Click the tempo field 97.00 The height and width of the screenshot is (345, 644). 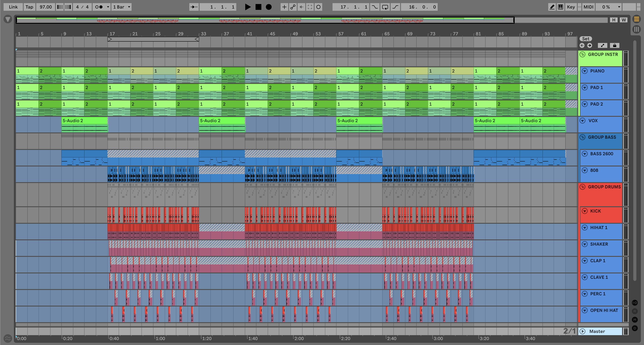click(46, 7)
